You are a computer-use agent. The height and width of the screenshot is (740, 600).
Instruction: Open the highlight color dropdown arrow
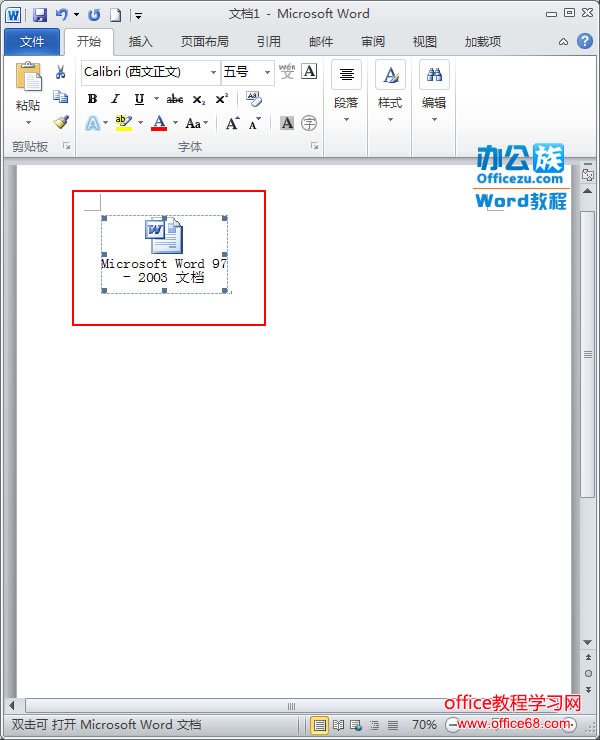pyautogui.click(x=140, y=123)
